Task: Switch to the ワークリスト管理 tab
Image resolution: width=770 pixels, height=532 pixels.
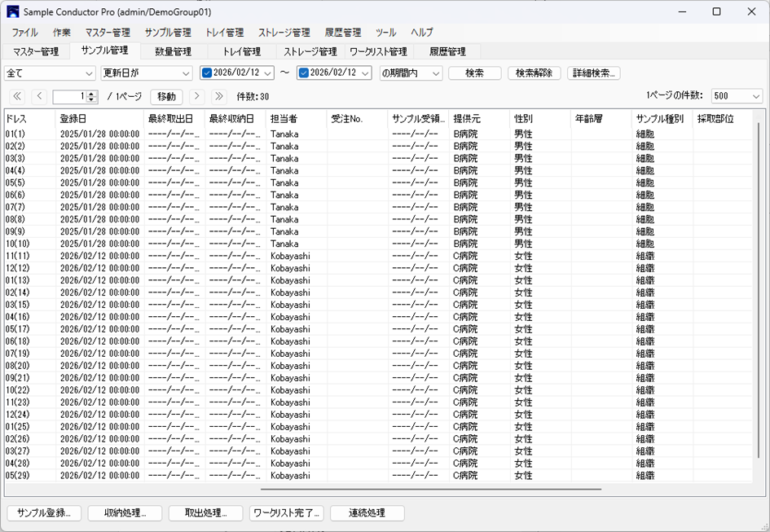Action: (378, 51)
